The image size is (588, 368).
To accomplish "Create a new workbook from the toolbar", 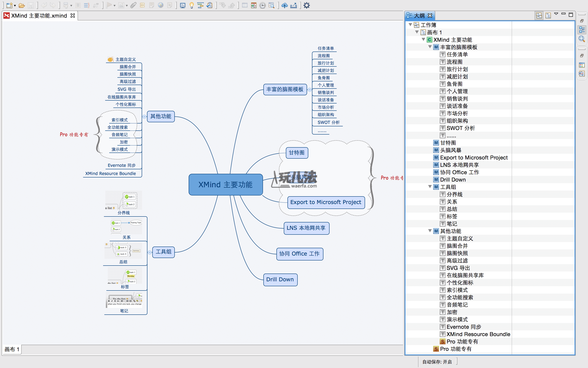I will [x=9, y=5].
